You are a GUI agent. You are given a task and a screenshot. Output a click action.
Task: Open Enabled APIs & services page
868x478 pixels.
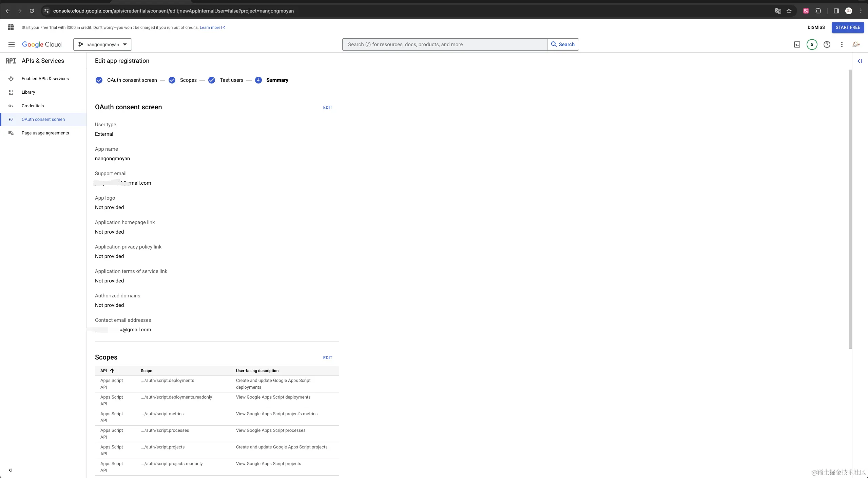45,79
